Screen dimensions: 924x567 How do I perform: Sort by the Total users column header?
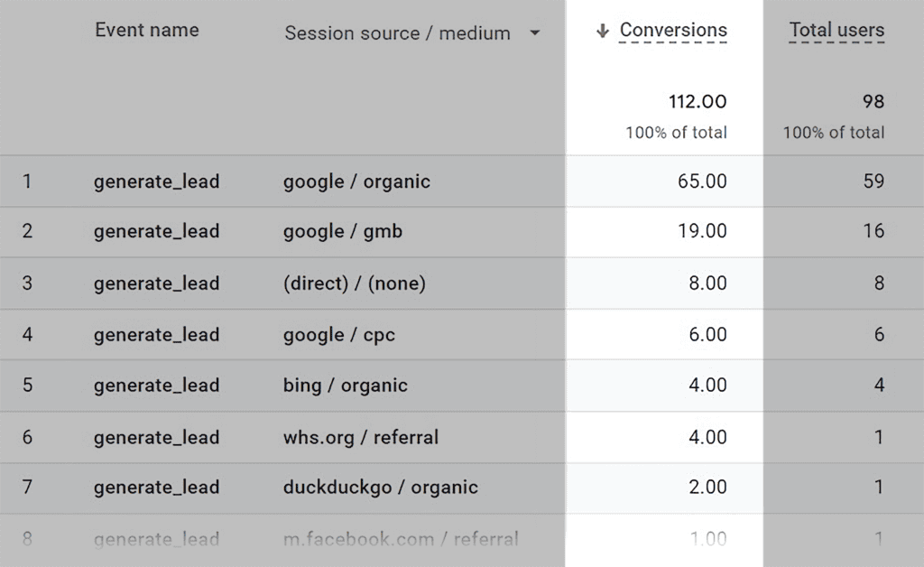(836, 31)
